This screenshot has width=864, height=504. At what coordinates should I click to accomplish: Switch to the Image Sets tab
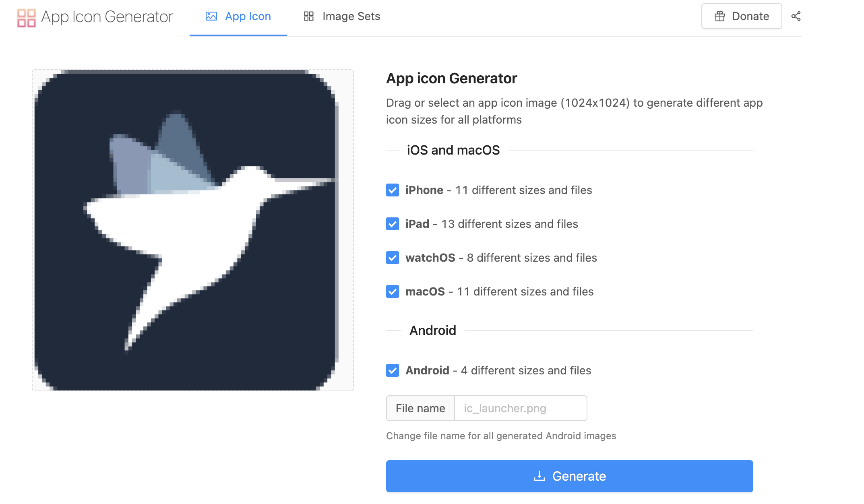point(342,17)
